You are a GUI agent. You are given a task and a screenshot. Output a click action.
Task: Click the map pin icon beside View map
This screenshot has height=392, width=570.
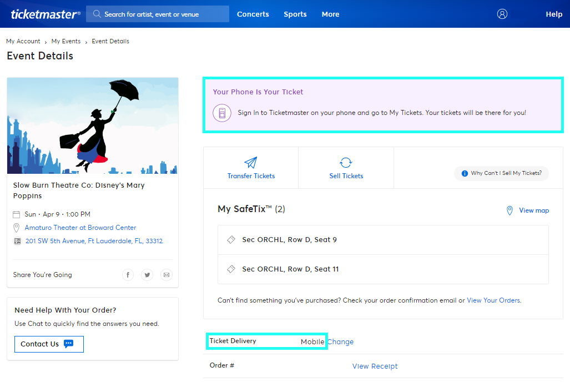click(x=510, y=210)
